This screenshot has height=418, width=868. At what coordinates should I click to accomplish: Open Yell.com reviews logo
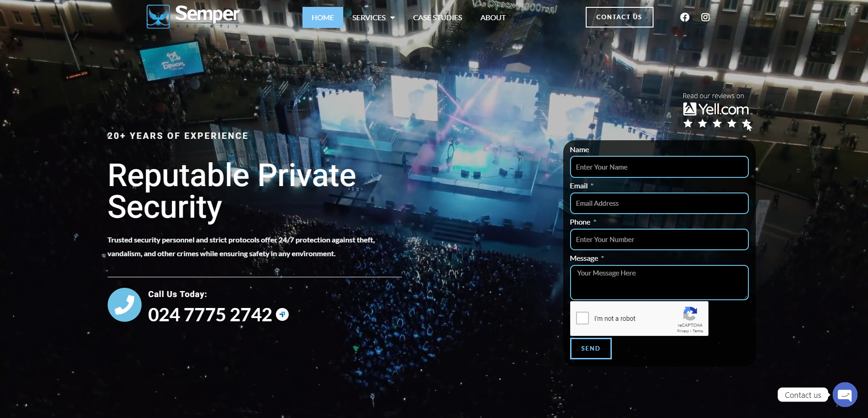(717, 109)
